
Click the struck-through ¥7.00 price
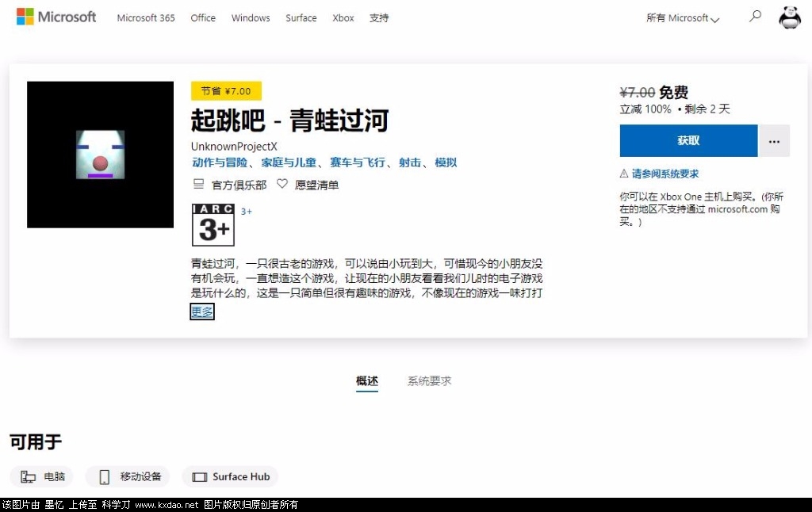click(638, 93)
